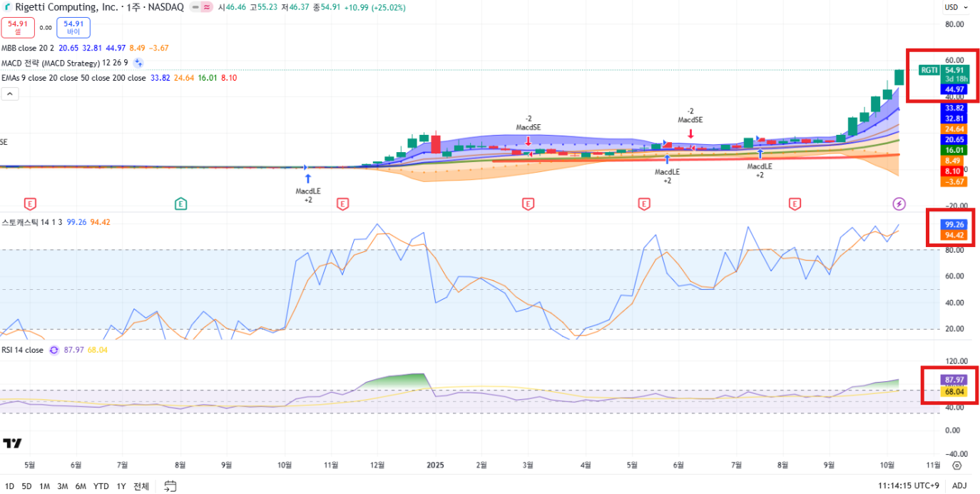This screenshot has width=980, height=494.
Task: Click the purple icon beside RSI 14 close
Action: [53, 350]
